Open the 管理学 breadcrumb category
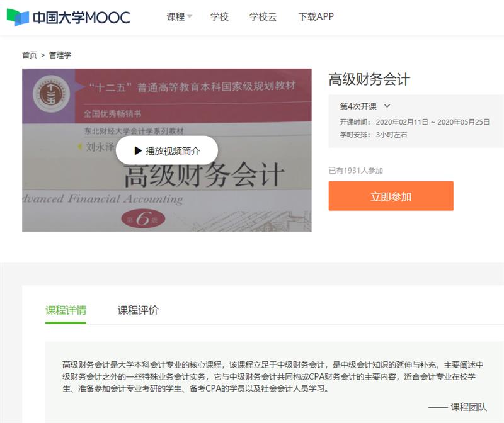Viewport: 504px width, 423px height. tap(60, 55)
